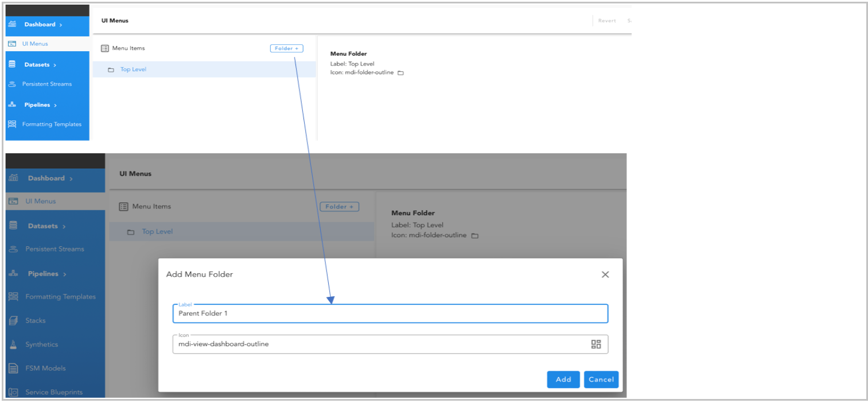Screen dimensions: 868x403
Task: Close the Add Menu Folder dialog with X
Action: tap(605, 274)
